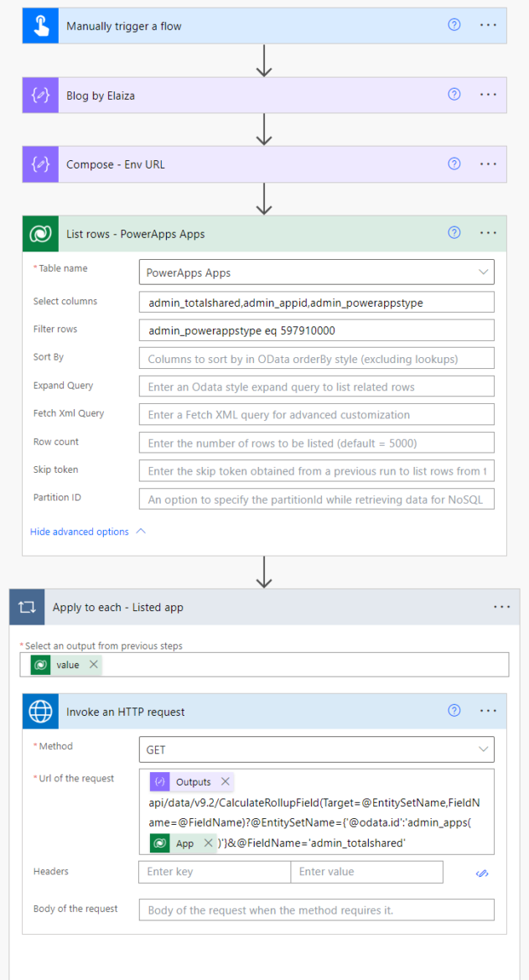This screenshot has height=980, width=529.
Task: Remove the App token from the request URL
Action: tap(209, 843)
